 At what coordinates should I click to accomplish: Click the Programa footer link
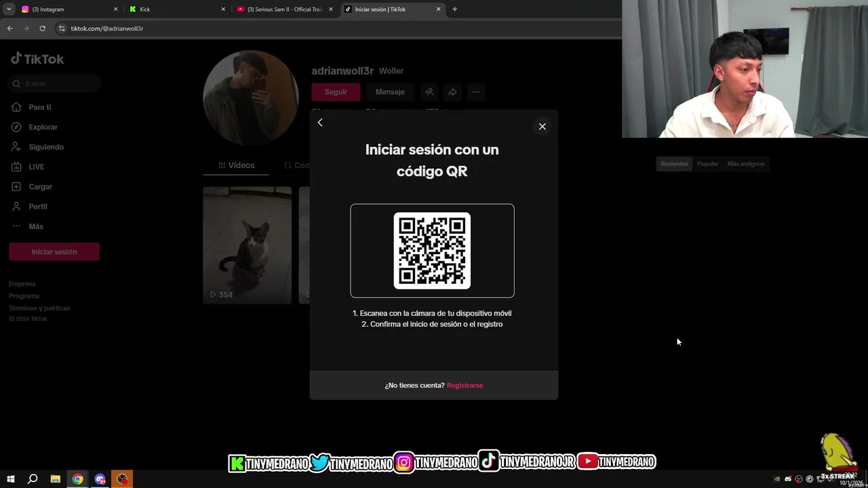pos(24,296)
